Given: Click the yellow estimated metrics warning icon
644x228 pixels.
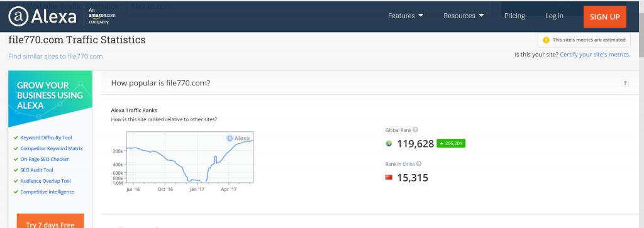Looking at the screenshot, I should (546, 40).
